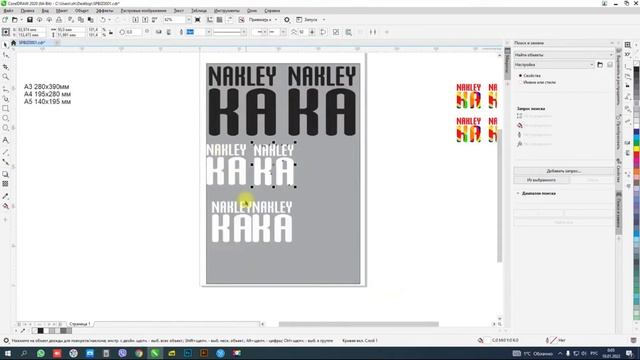Click the black swatch in document palette
The width and height of the screenshot is (640, 360).
coord(40,331)
